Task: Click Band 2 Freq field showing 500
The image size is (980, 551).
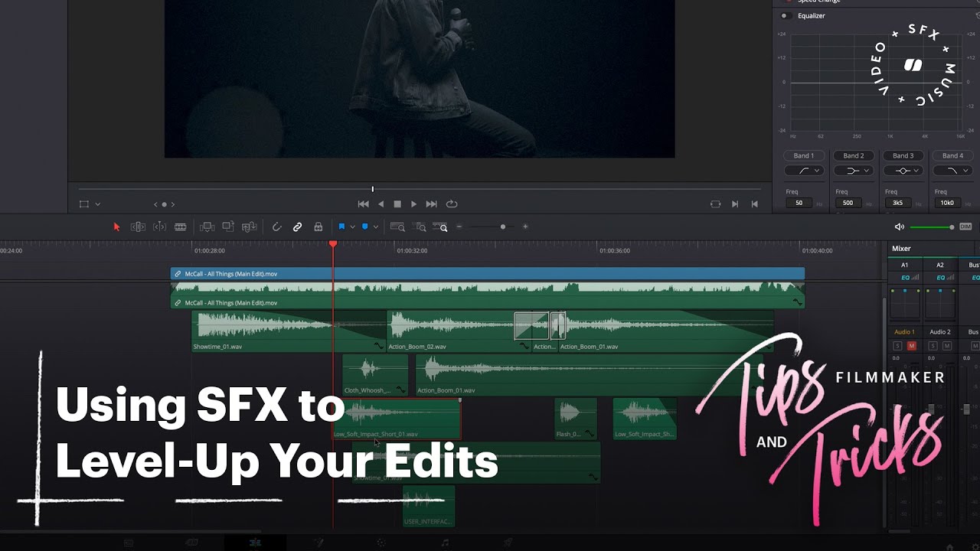Action: [848, 203]
